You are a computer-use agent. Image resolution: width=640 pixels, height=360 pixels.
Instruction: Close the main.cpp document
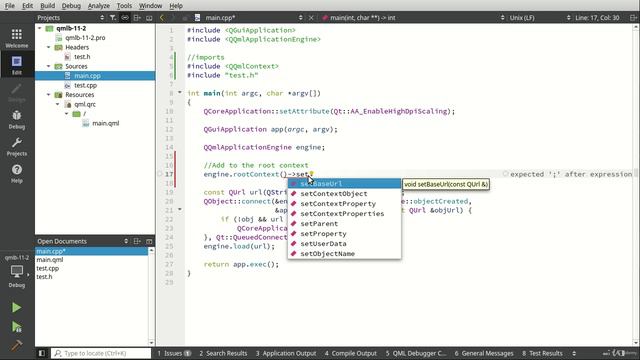coord(311,18)
